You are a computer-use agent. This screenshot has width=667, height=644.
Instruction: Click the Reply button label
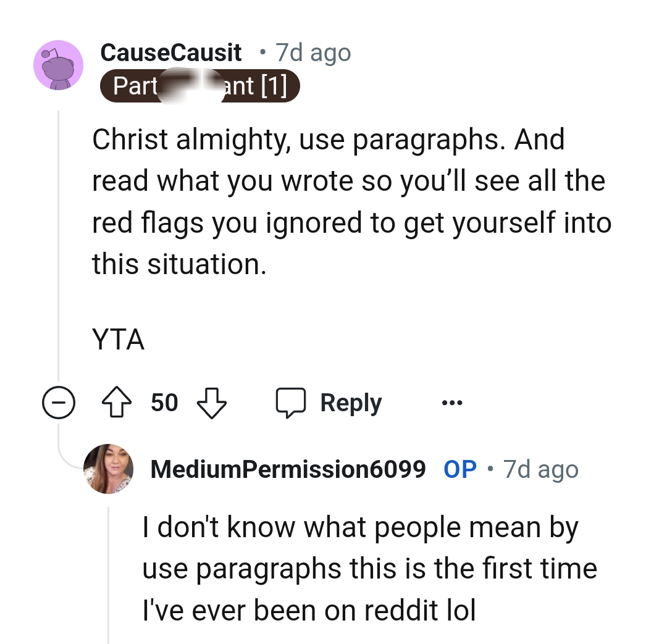coord(350,402)
